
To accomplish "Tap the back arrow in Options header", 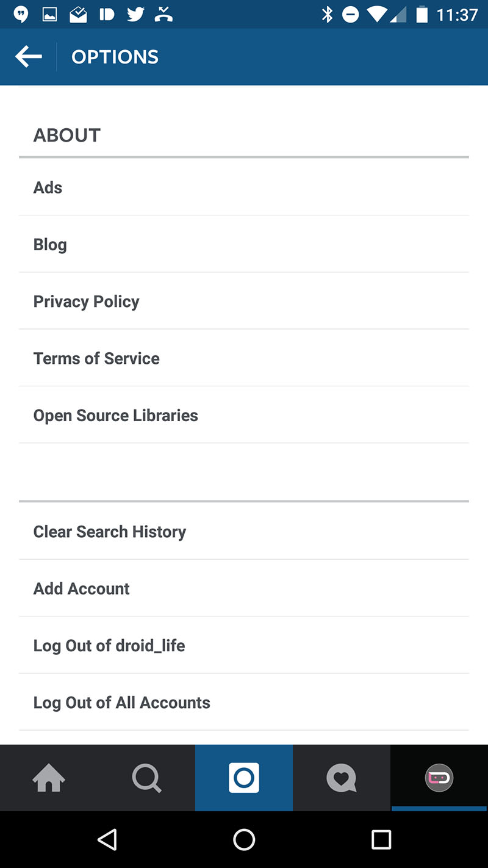I will click(29, 57).
